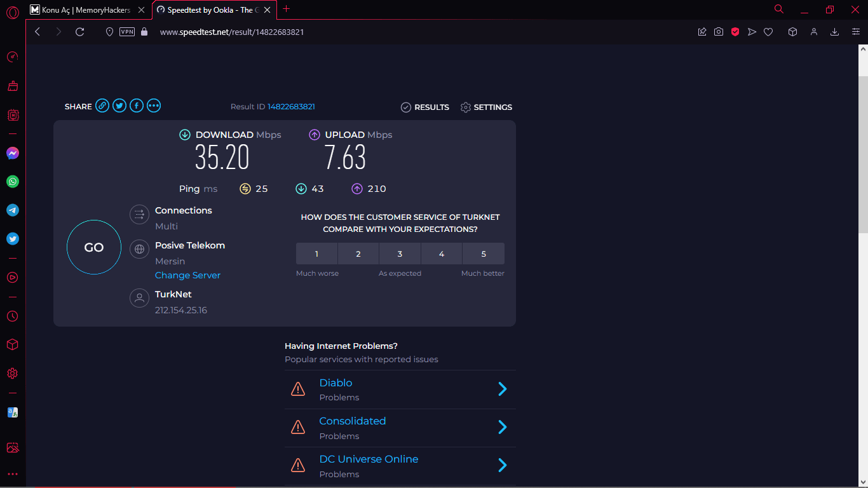Open the Diablo problems link
This screenshot has width=868, height=488.
(336, 383)
